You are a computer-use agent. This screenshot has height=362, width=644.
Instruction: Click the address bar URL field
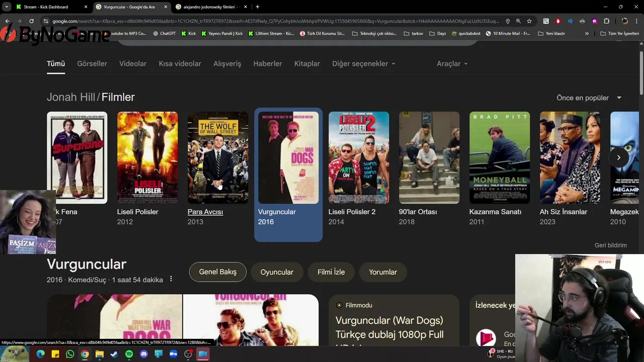tap(276, 21)
